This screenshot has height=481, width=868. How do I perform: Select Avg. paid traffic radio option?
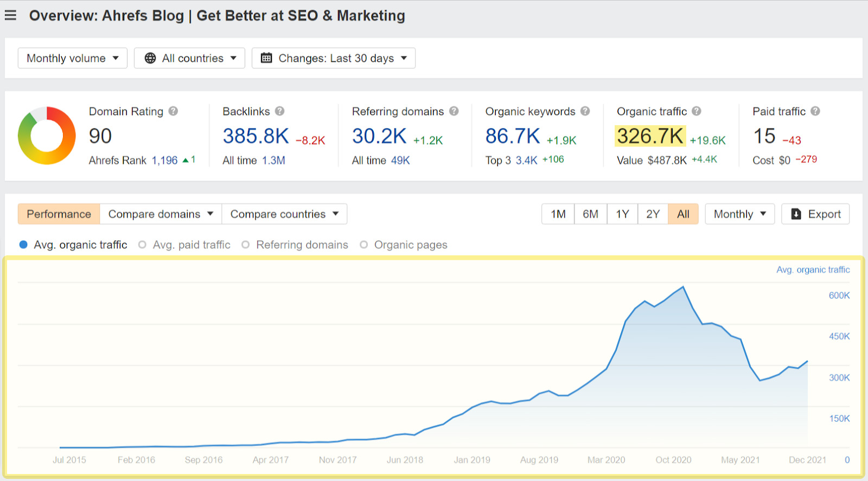coord(142,245)
